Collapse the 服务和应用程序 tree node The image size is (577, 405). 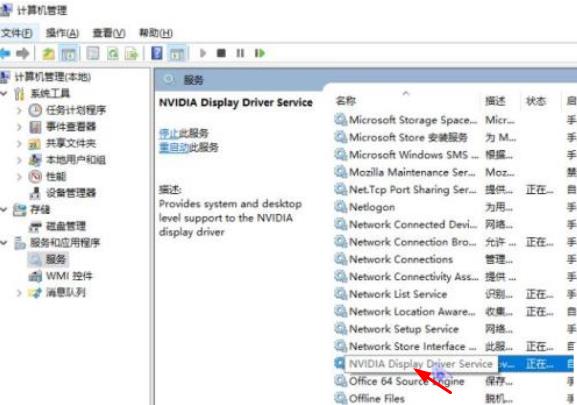[4, 243]
